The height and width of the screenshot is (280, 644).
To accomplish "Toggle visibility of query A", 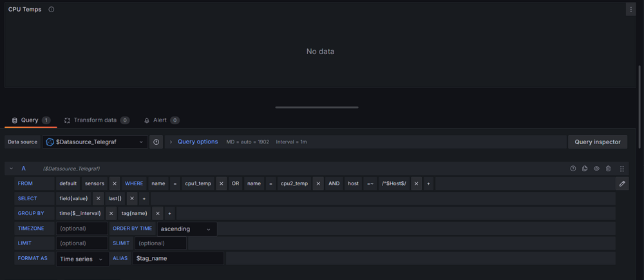I will pyautogui.click(x=596, y=169).
